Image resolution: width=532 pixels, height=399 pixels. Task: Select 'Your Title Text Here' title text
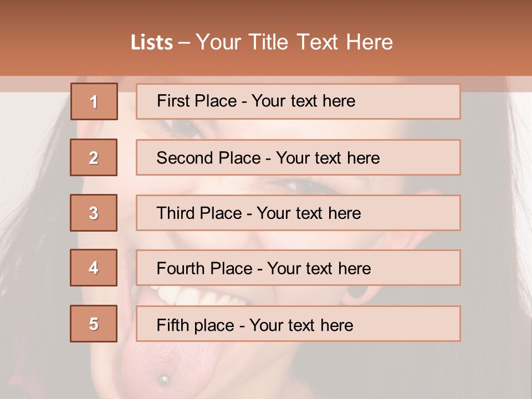294,42
